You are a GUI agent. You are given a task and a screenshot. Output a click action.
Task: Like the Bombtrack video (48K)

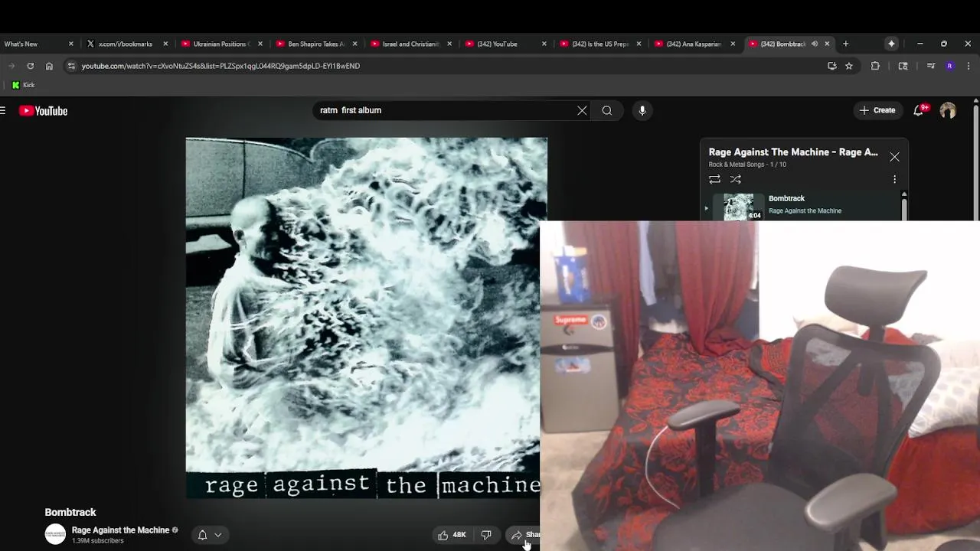pos(452,535)
